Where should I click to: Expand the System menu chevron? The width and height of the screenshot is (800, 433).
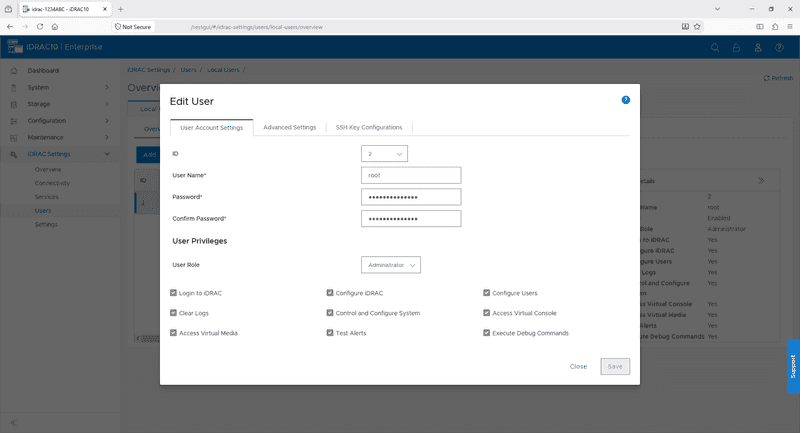click(107, 87)
